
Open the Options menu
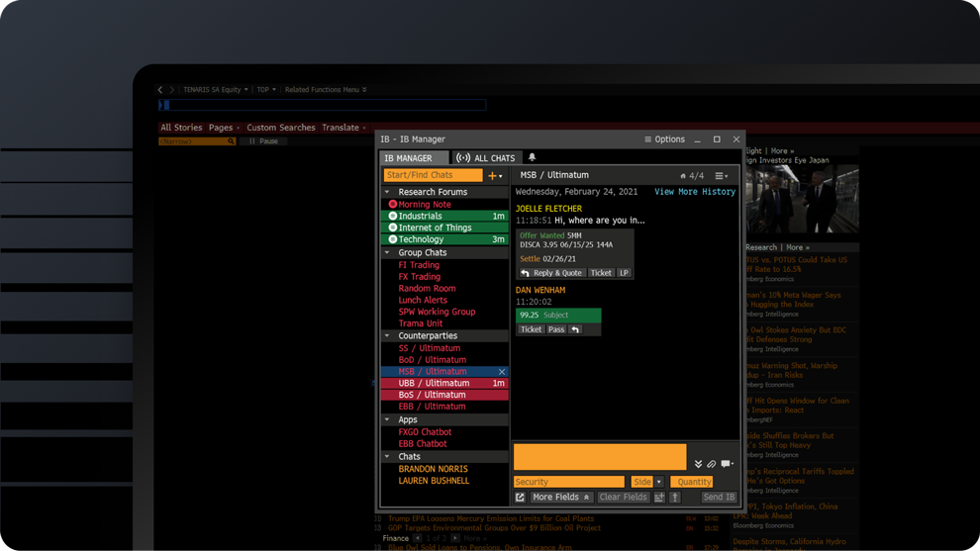(665, 139)
